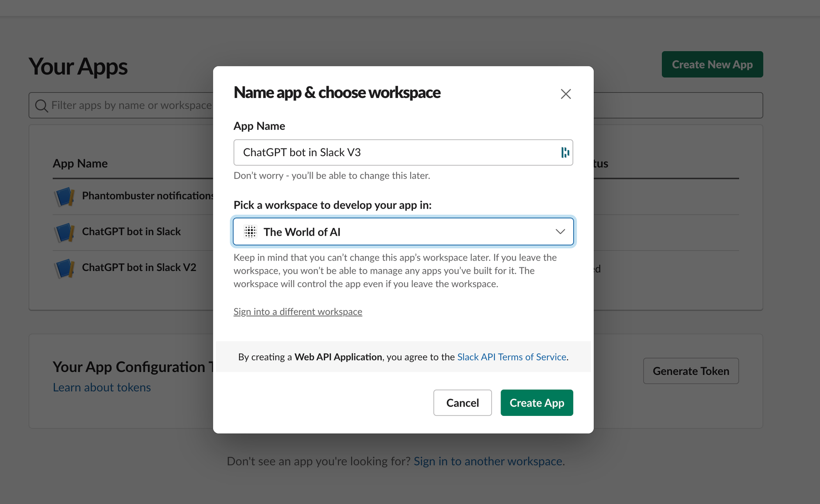Click the ChatGPT bot in Slack V2 icon

(x=64, y=268)
